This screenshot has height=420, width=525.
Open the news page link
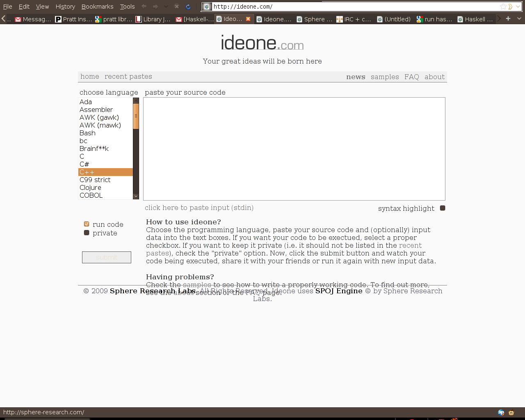coord(356,77)
